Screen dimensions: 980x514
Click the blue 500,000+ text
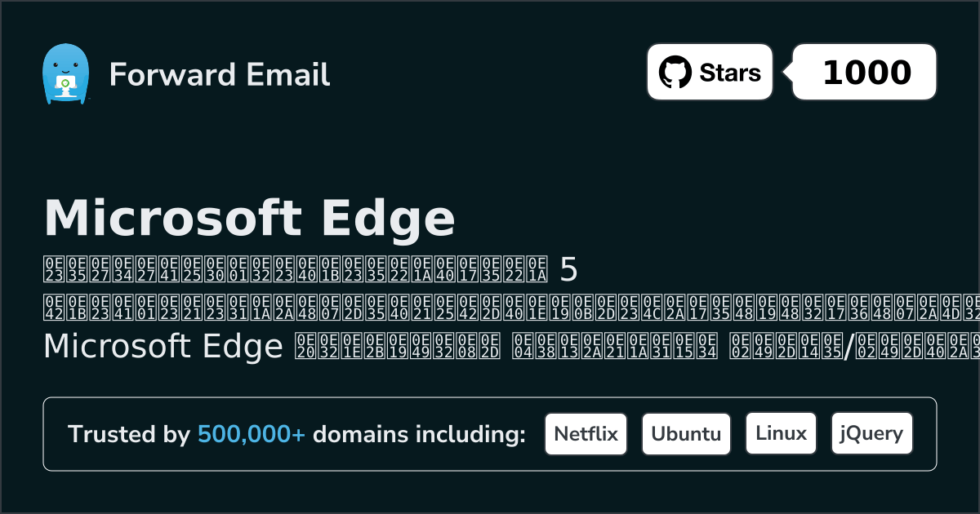(x=252, y=435)
